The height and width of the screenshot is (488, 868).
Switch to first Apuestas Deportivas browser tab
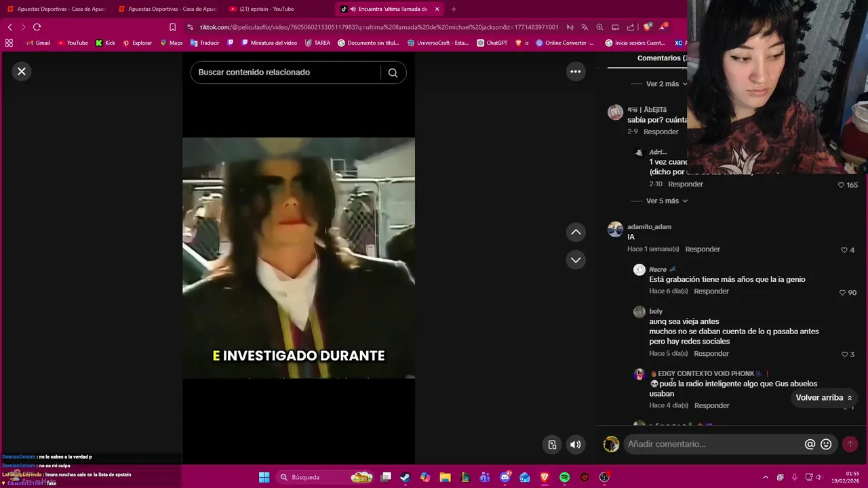click(56, 9)
